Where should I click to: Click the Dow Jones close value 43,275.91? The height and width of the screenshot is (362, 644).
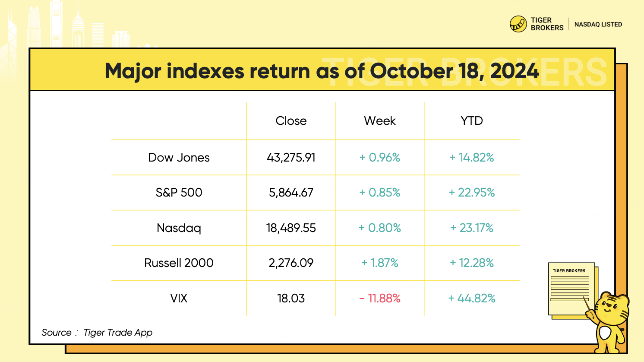tap(291, 158)
